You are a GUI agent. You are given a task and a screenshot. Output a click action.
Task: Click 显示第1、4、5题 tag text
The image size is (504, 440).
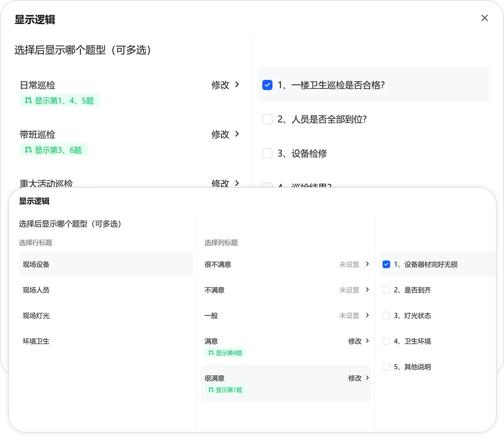[64, 100]
